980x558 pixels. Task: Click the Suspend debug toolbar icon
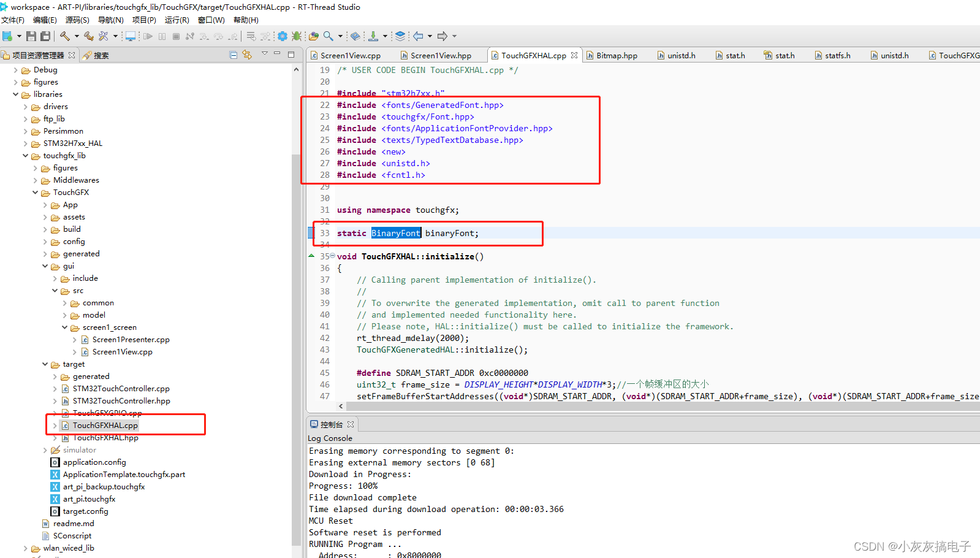pos(162,36)
